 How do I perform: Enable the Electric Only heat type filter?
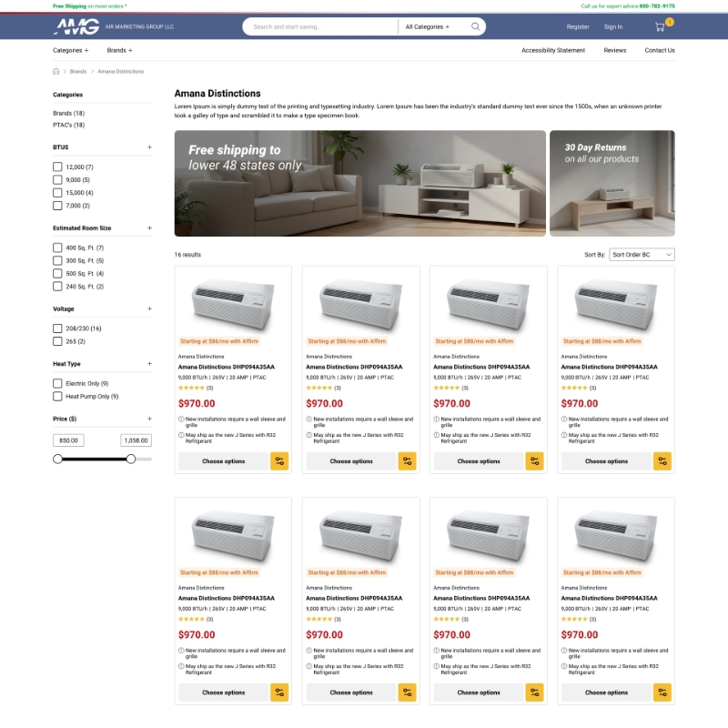pos(57,384)
